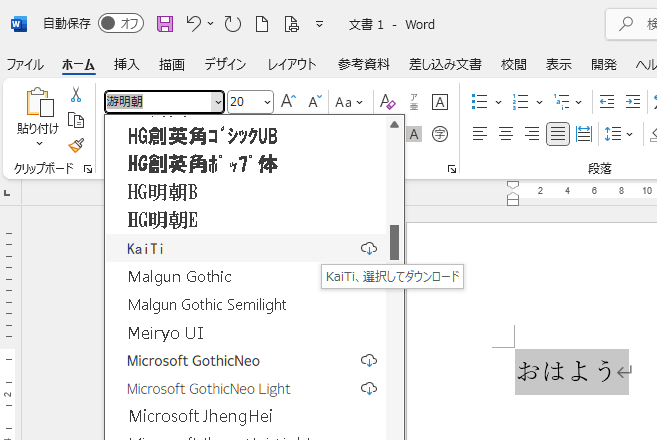Click the Copy icon
Image resolution: width=657 pixels, height=440 pixels.
coord(76,120)
